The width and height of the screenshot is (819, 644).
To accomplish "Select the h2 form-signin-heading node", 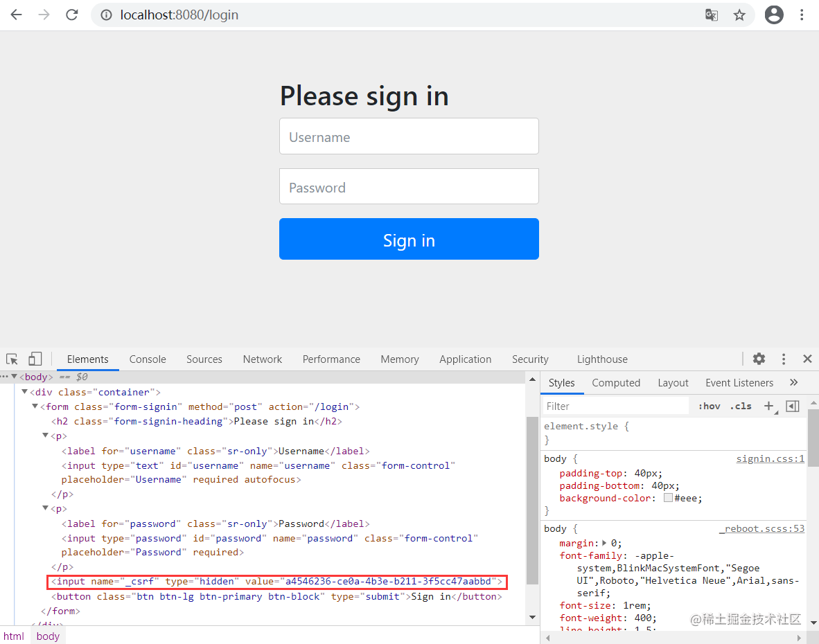I will click(x=196, y=421).
